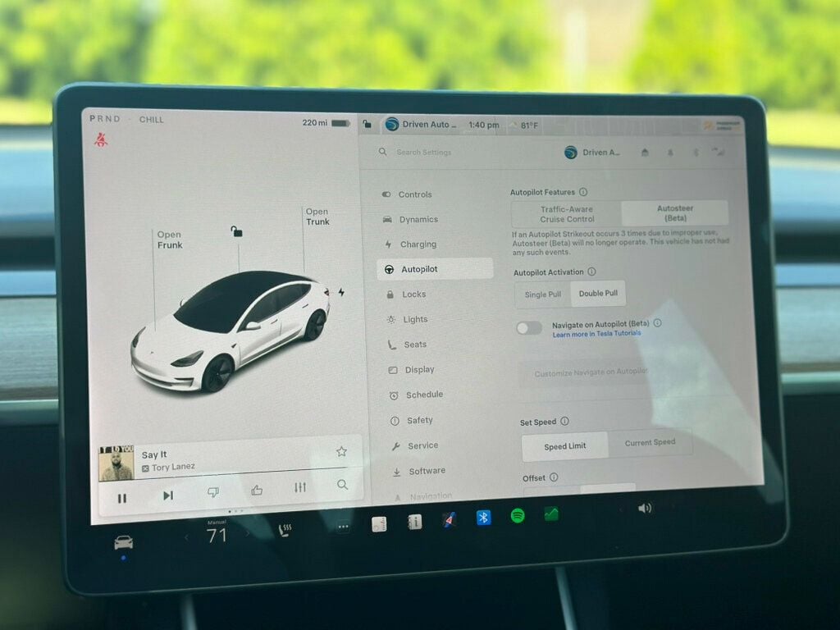Image resolution: width=840 pixels, height=630 pixels.
Task: Skip to the next track
Action: (168, 496)
